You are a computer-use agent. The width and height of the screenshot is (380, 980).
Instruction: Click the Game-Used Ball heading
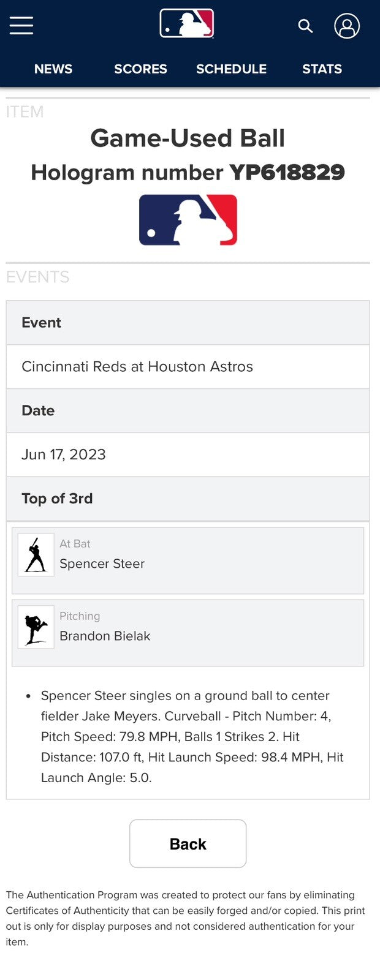(188, 138)
